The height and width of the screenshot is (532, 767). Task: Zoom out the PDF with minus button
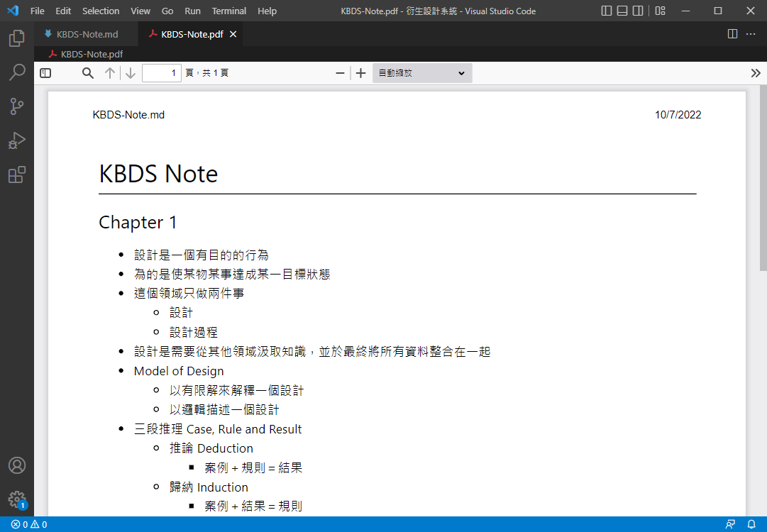pos(341,73)
